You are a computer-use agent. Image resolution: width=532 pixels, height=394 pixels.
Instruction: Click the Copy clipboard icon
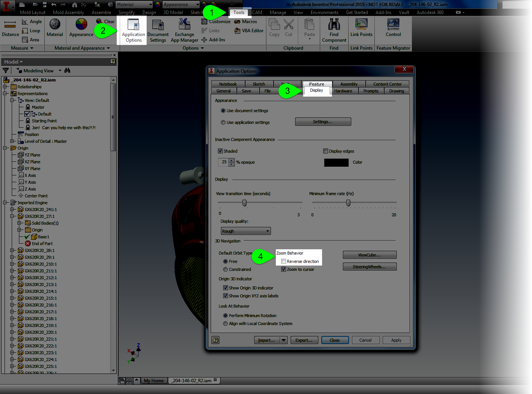pos(274,28)
